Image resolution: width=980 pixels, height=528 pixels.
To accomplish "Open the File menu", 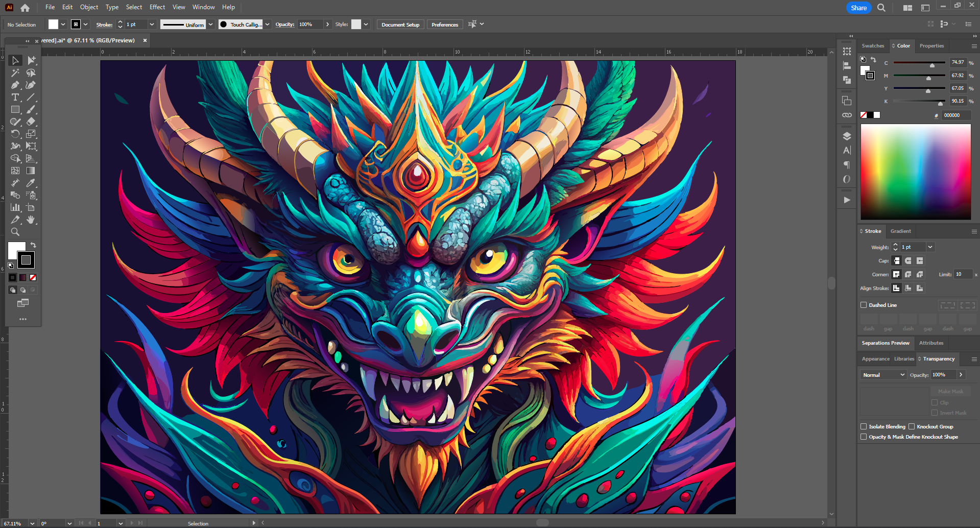I will pos(50,7).
